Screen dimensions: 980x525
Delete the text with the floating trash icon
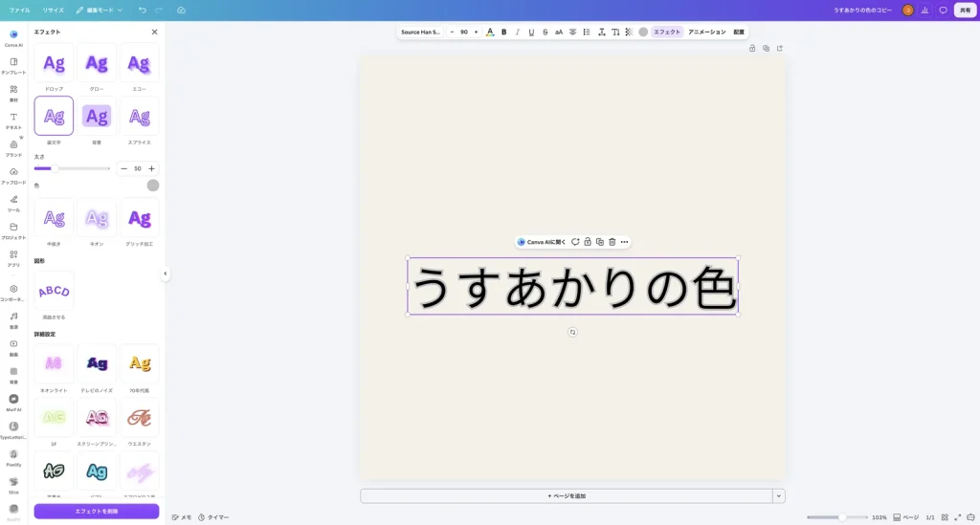612,242
